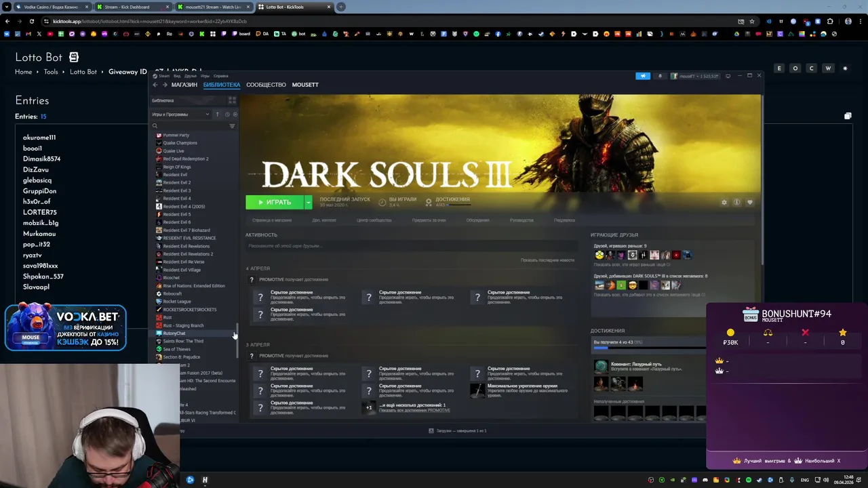Click the C button in Lotto Bot

[x=811, y=68]
